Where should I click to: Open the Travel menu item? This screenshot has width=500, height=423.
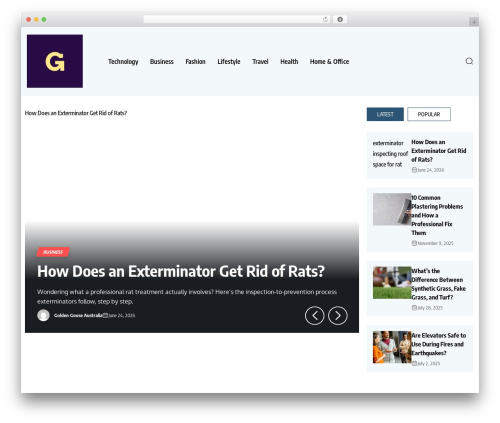(x=260, y=62)
